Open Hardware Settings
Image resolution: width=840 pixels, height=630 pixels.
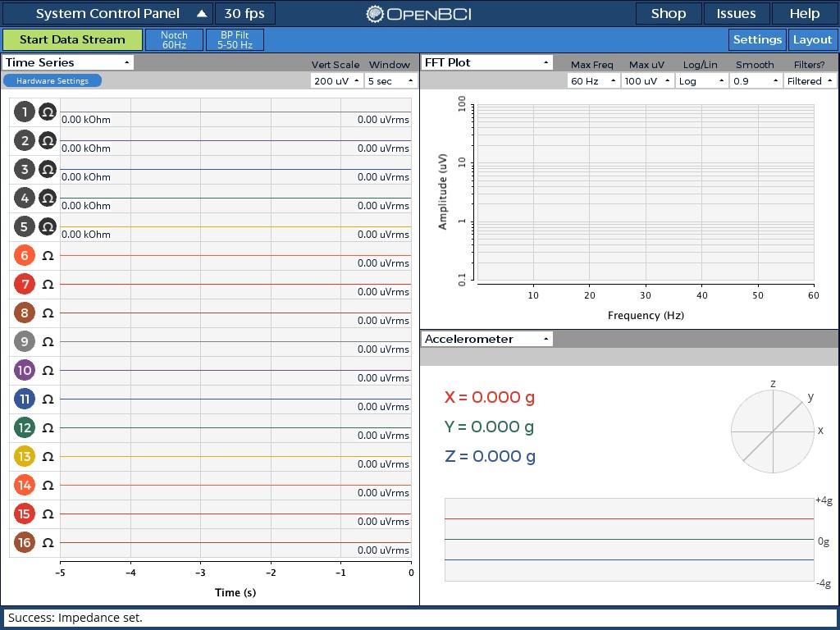tap(52, 81)
